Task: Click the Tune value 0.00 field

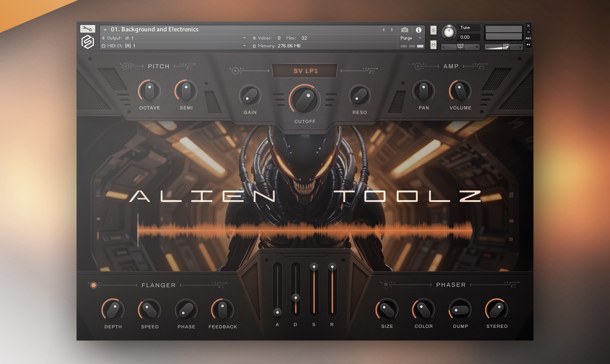Action: click(x=469, y=37)
